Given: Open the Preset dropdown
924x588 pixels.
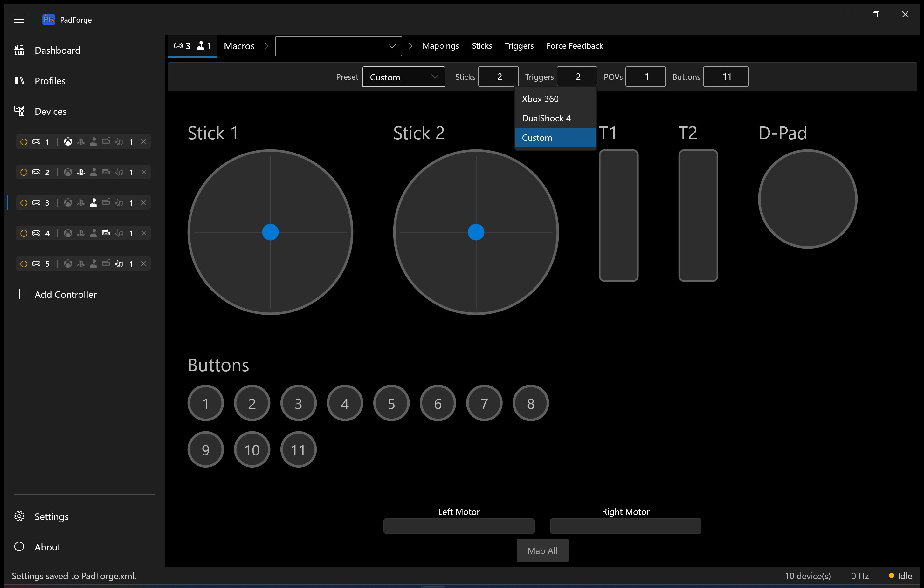Looking at the screenshot, I should (x=403, y=77).
